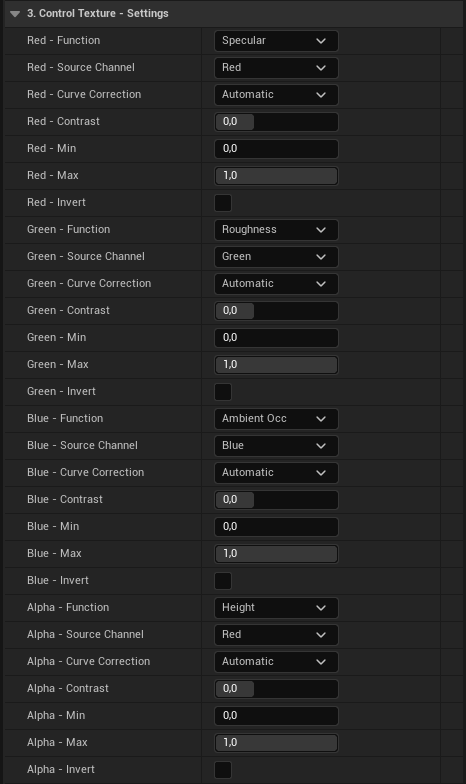Open the Alpha - Function Height dropdown
The width and height of the screenshot is (466, 784).
276,608
